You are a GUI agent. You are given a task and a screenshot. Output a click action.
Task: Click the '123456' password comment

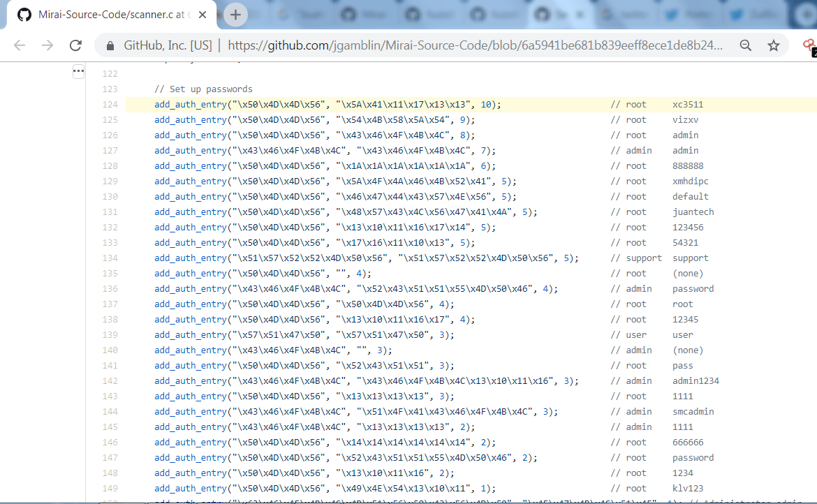[688, 228]
